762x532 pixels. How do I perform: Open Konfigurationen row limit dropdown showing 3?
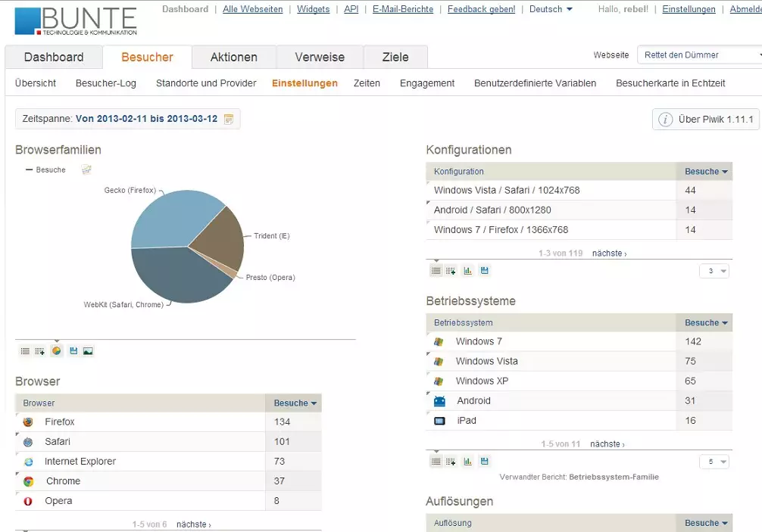pyautogui.click(x=714, y=271)
